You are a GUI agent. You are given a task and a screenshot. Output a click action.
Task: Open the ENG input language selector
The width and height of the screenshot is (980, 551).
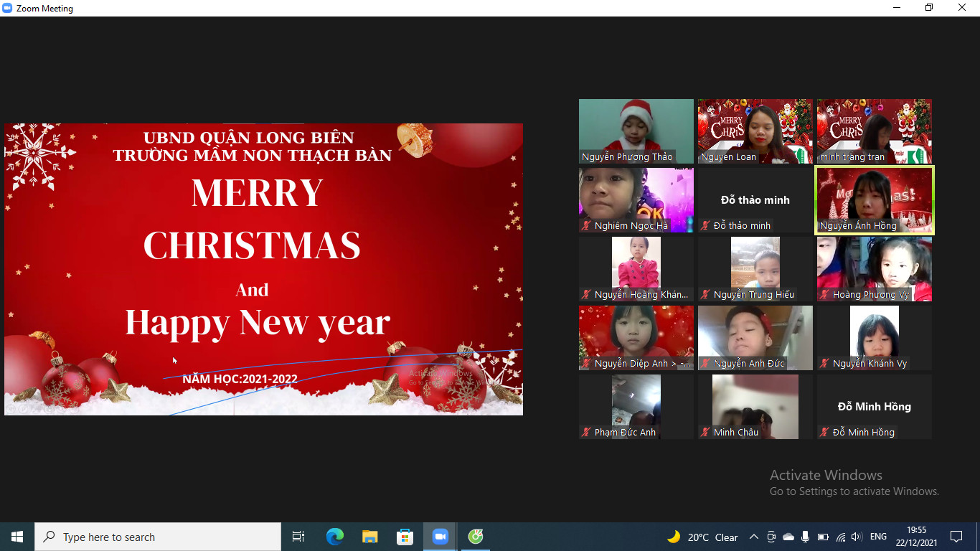[x=878, y=537]
